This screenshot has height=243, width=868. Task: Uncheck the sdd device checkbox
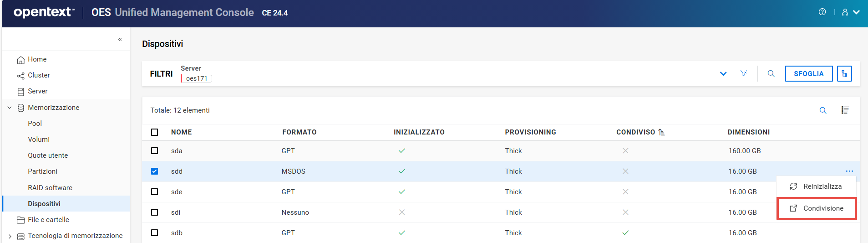[155, 171]
